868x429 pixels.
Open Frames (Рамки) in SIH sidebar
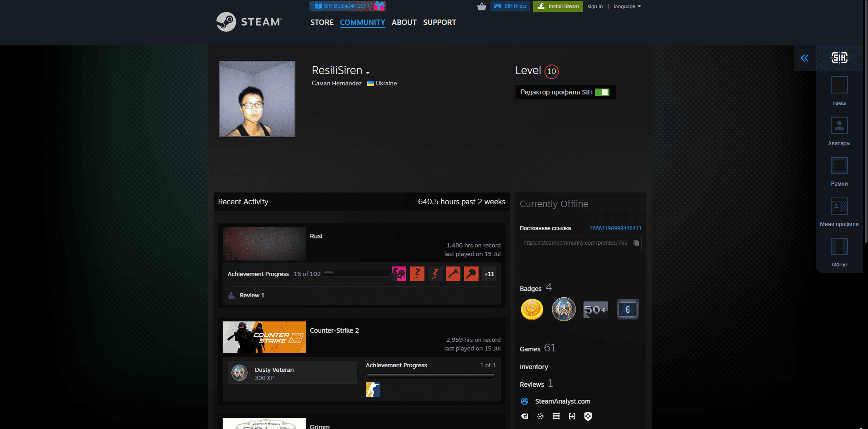coord(839,172)
